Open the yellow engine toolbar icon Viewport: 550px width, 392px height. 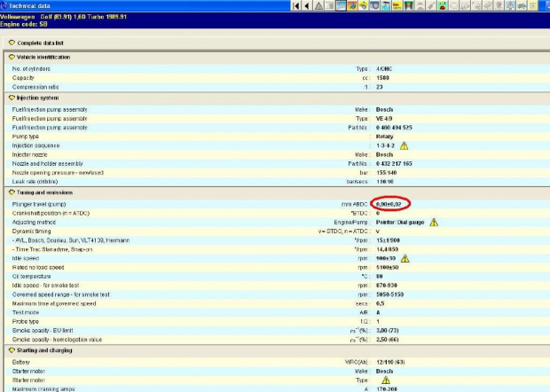point(364,5)
